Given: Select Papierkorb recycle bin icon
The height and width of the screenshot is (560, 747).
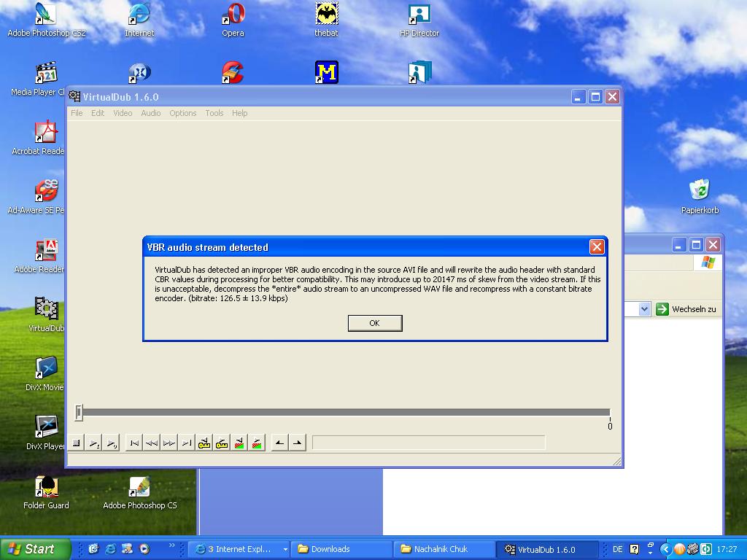Looking at the screenshot, I should click(x=700, y=196).
